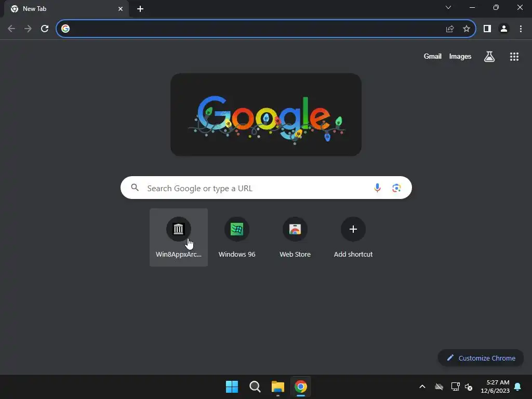Bookmark this tab with the star icon
The height and width of the screenshot is (399, 532).
click(x=467, y=29)
